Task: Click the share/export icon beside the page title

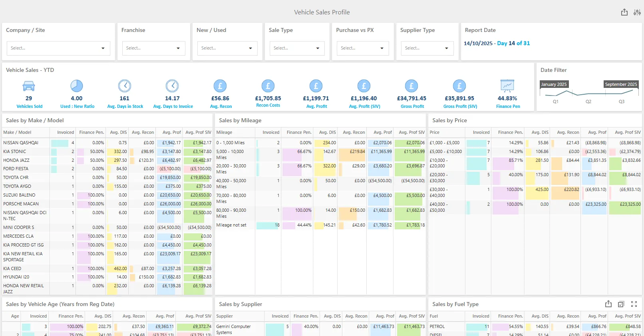Action: click(624, 12)
